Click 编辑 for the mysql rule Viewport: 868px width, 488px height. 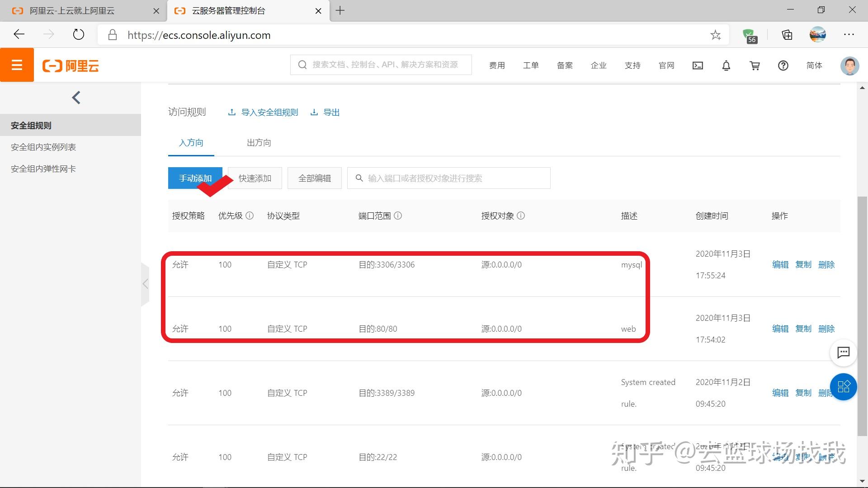780,265
